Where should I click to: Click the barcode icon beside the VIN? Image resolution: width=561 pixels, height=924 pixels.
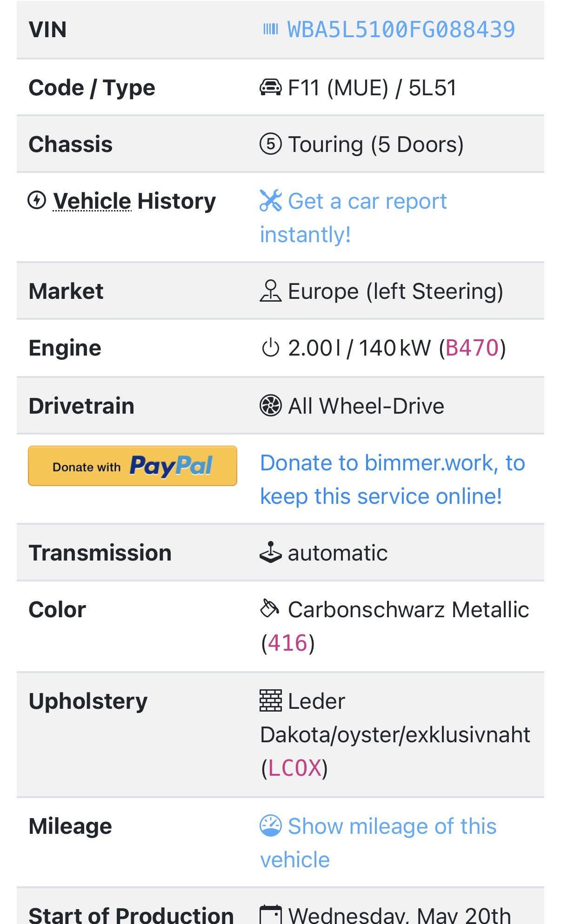pos(270,30)
